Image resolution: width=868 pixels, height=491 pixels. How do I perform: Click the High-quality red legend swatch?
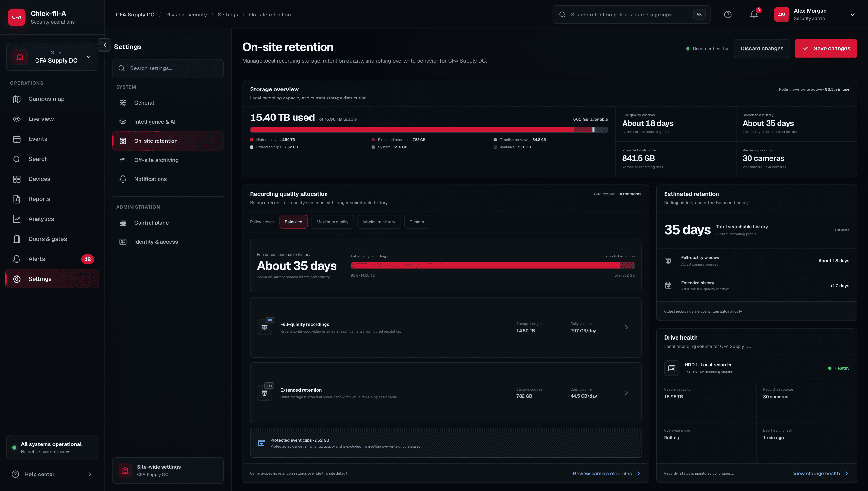coord(252,140)
